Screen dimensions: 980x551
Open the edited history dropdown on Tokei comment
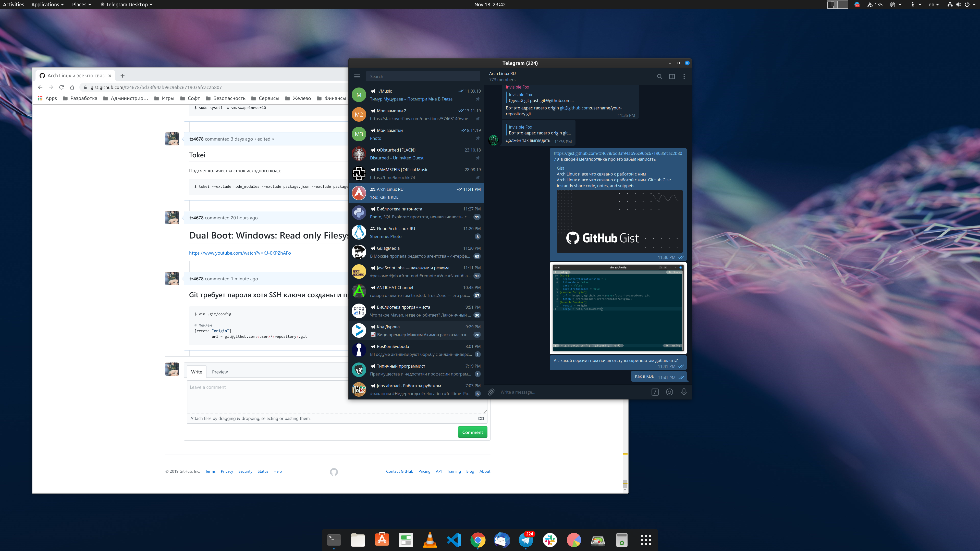coord(265,139)
